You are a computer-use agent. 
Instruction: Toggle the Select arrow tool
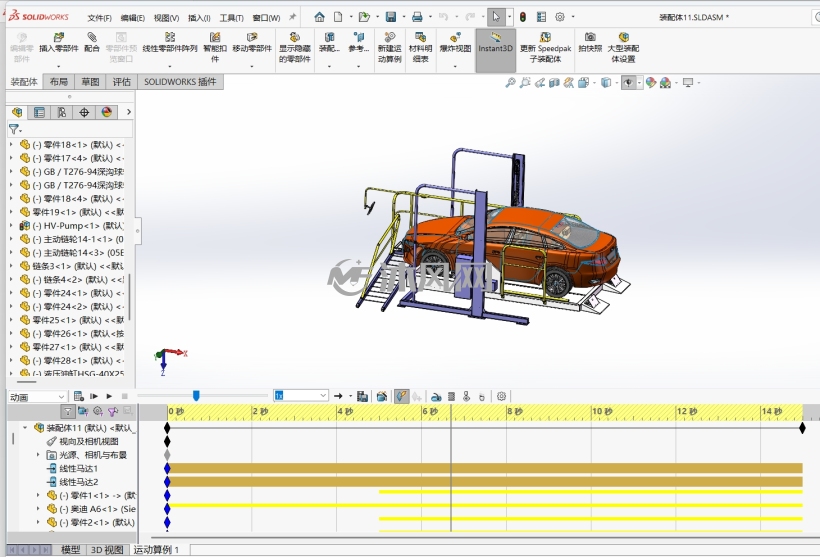coord(496,17)
